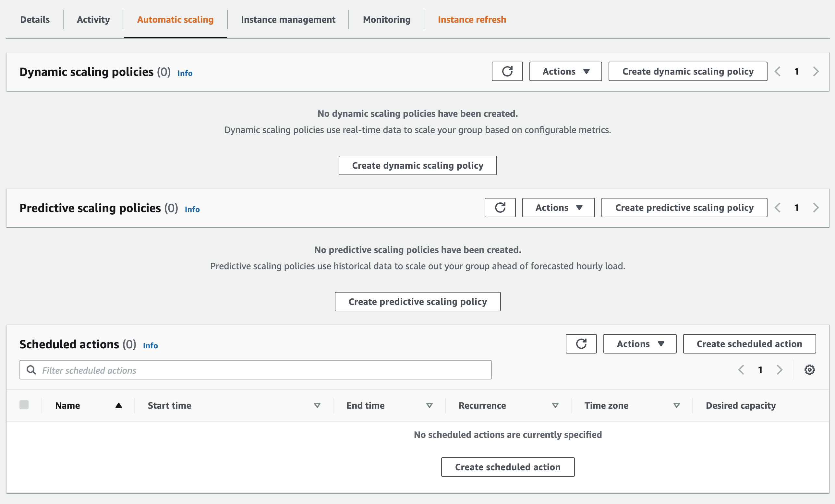
Task: Toggle the select-all checkbox in scheduled actions table
Action: (x=24, y=405)
